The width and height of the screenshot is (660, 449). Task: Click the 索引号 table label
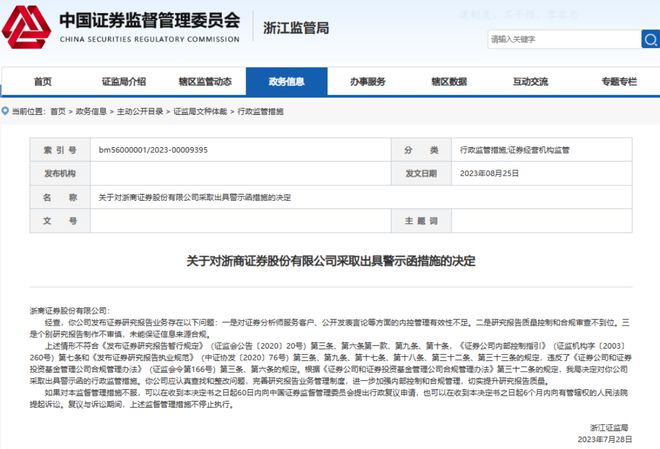(60, 150)
